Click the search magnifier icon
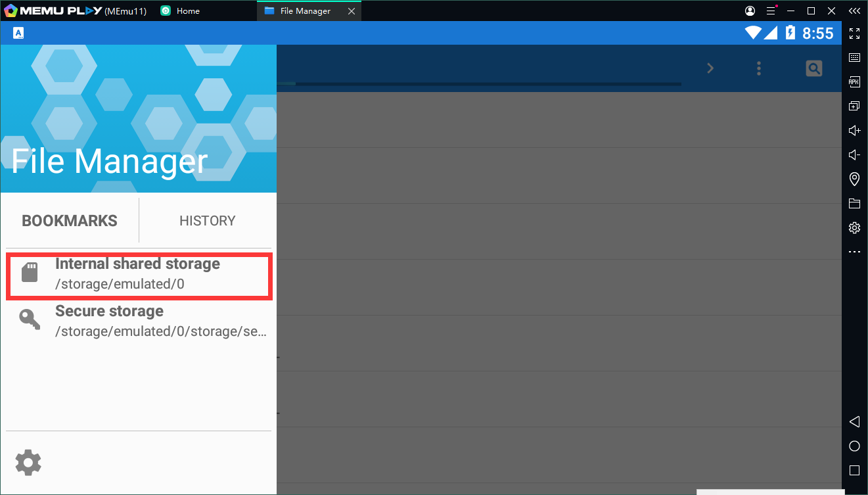Viewport: 868px width, 495px height. pyautogui.click(x=813, y=68)
